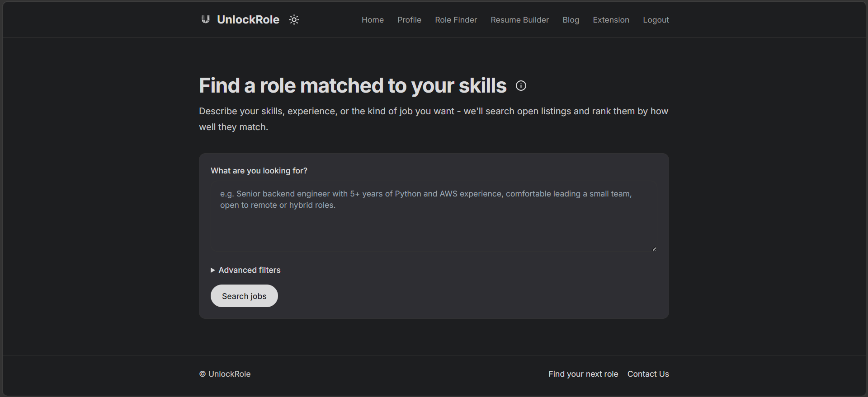Viewport: 868px width, 397px height.
Task: Grab the text area resize handle
Action: point(654,249)
